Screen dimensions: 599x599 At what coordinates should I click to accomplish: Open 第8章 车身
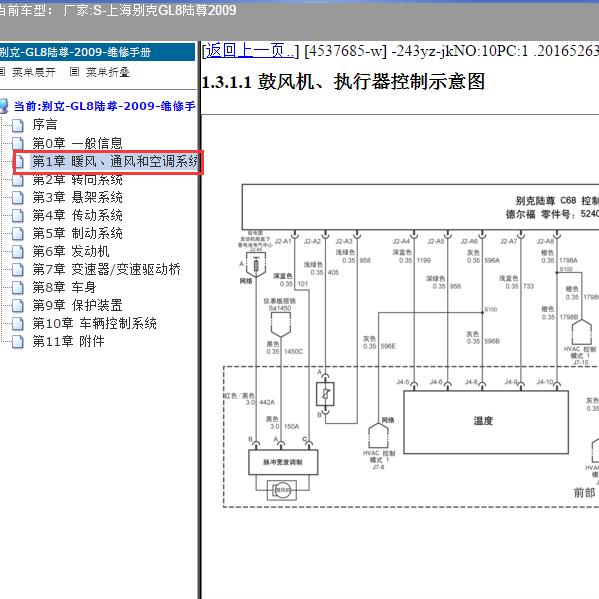click(x=64, y=287)
